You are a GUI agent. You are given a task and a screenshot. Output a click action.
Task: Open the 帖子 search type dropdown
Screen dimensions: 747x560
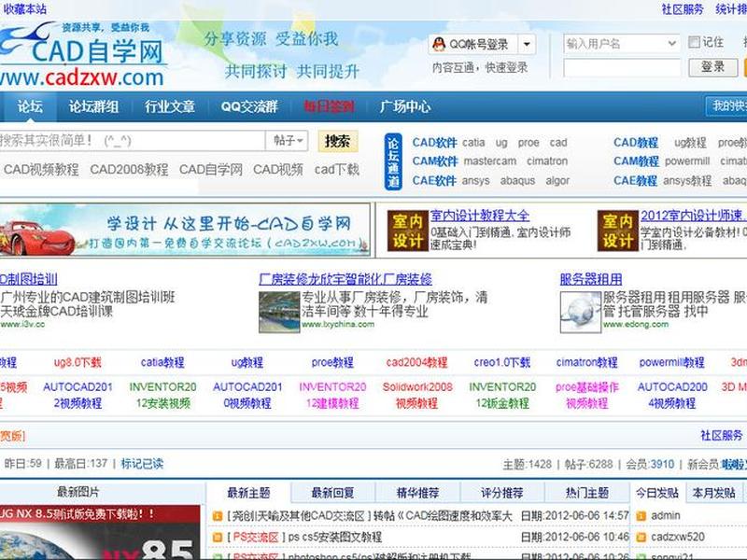pos(288,141)
